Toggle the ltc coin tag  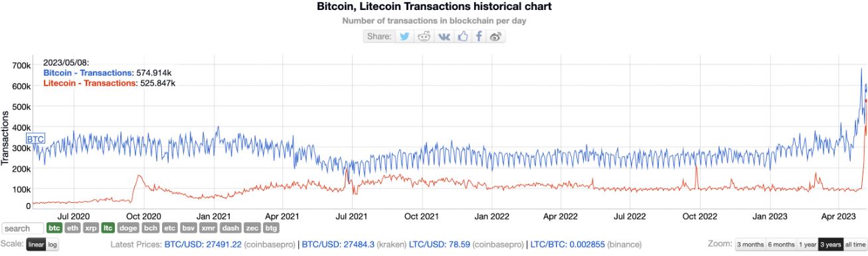click(108, 227)
